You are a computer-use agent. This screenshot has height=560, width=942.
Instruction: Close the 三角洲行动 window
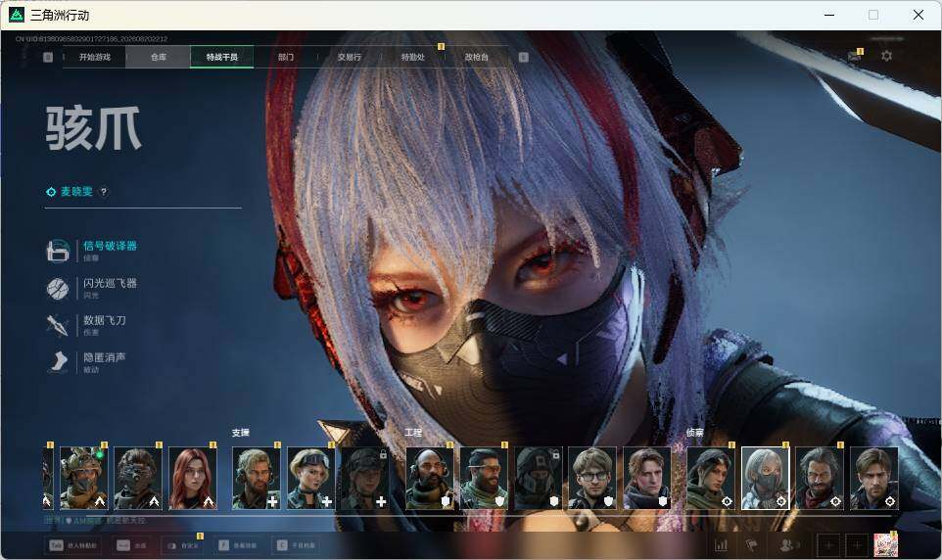(918, 15)
